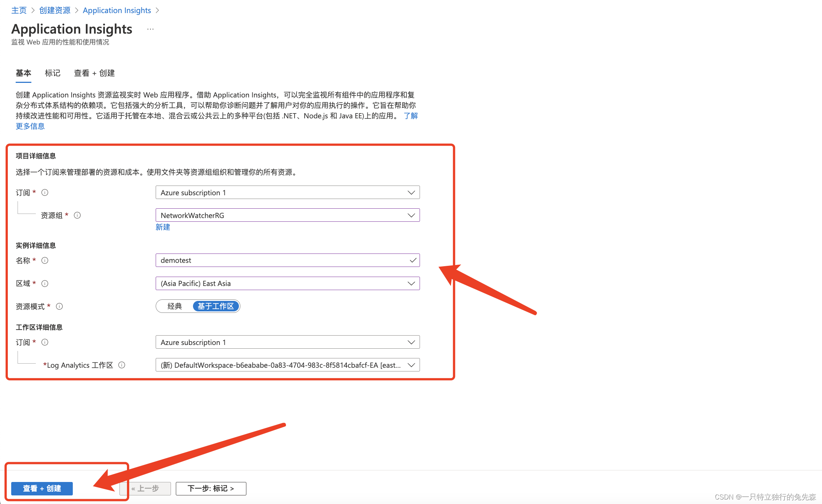The image size is (822, 504).
Task: Click info icon beside 资源组 label
Action: coord(77,215)
